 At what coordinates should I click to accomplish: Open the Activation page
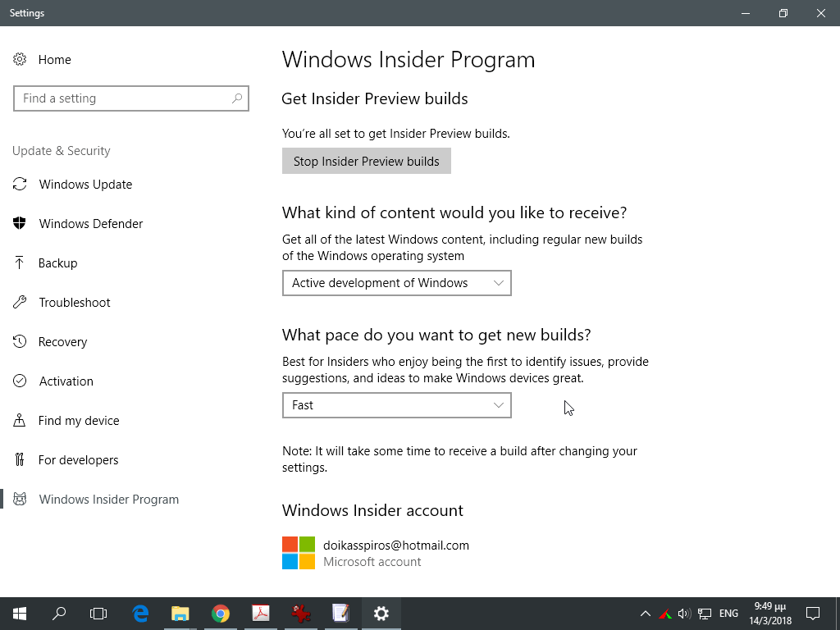[66, 381]
